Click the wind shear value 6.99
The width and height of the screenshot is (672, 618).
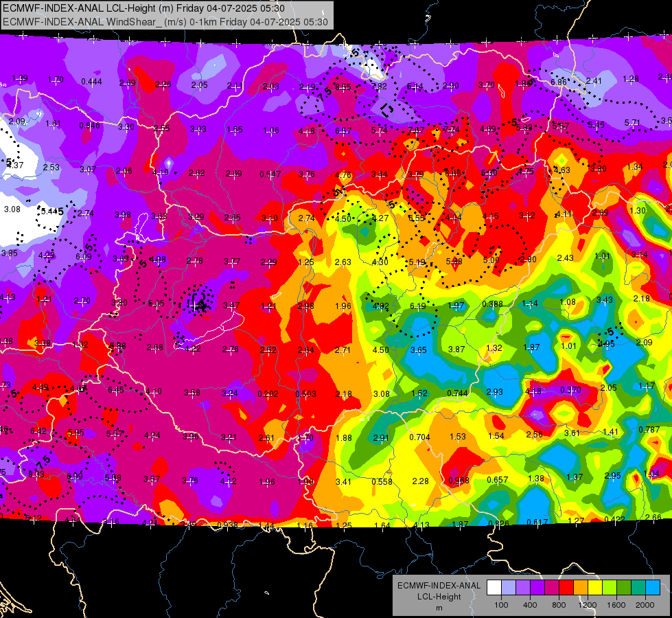(75, 476)
